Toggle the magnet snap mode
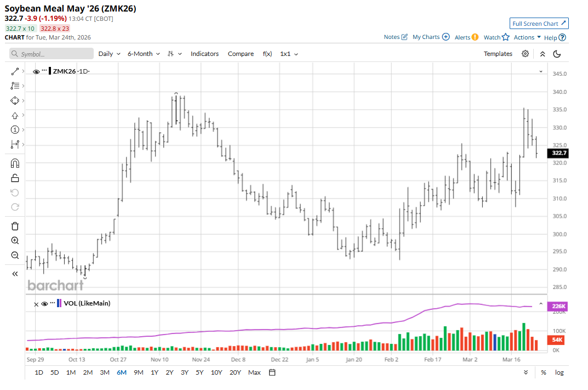588x390 pixels. [15, 163]
